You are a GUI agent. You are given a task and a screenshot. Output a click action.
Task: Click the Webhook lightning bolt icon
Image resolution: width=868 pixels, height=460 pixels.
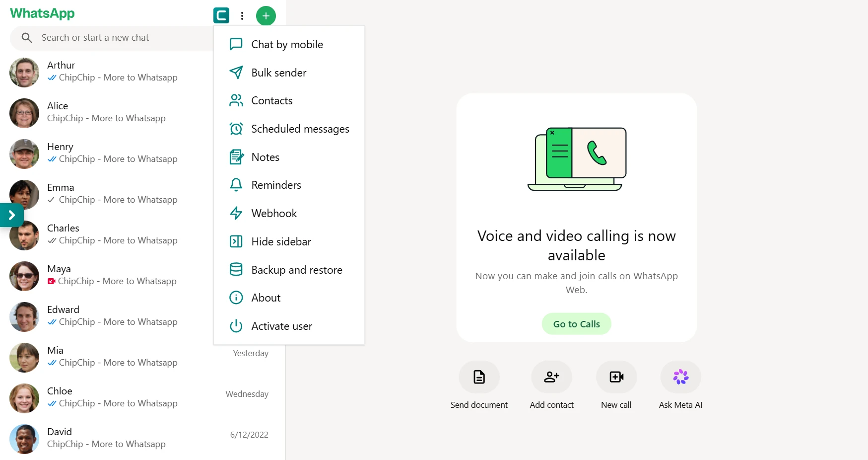[x=236, y=213]
